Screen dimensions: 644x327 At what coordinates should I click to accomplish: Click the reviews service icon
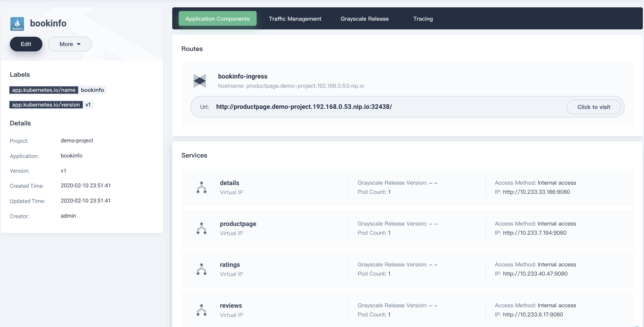pyautogui.click(x=201, y=310)
